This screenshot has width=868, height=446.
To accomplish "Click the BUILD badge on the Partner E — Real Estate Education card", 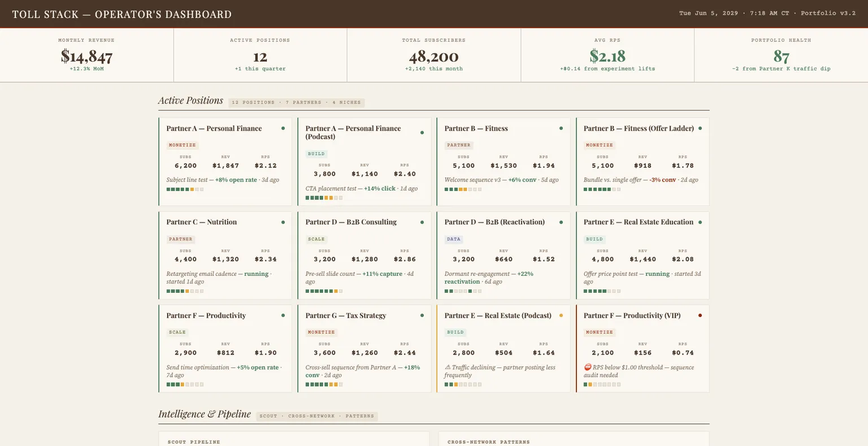I will click(594, 239).
